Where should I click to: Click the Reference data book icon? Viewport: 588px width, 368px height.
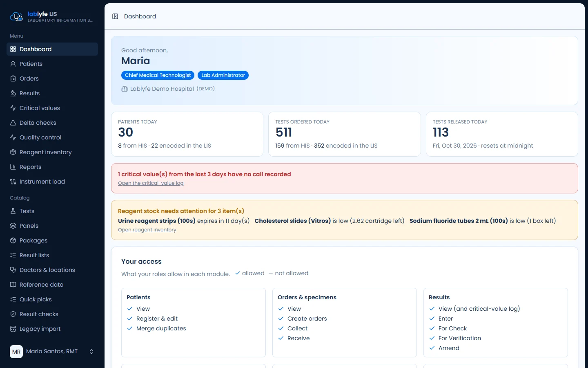pos(13,285)
